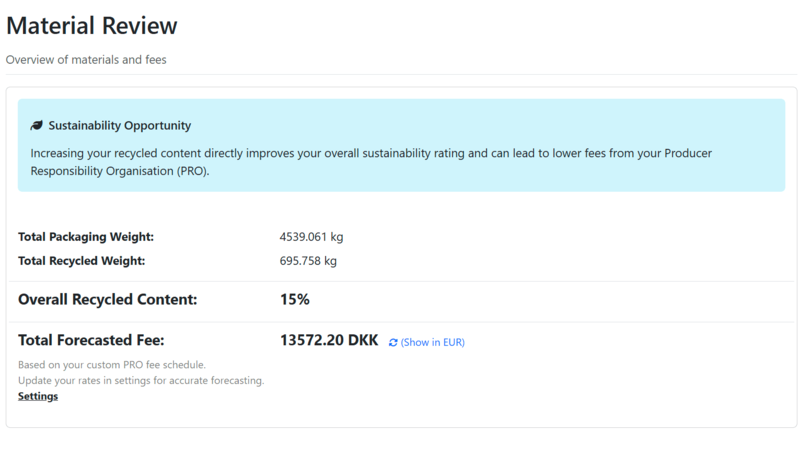Click the Material Review page heading
This screenshot has width=800, height=450.
point(91,26)
